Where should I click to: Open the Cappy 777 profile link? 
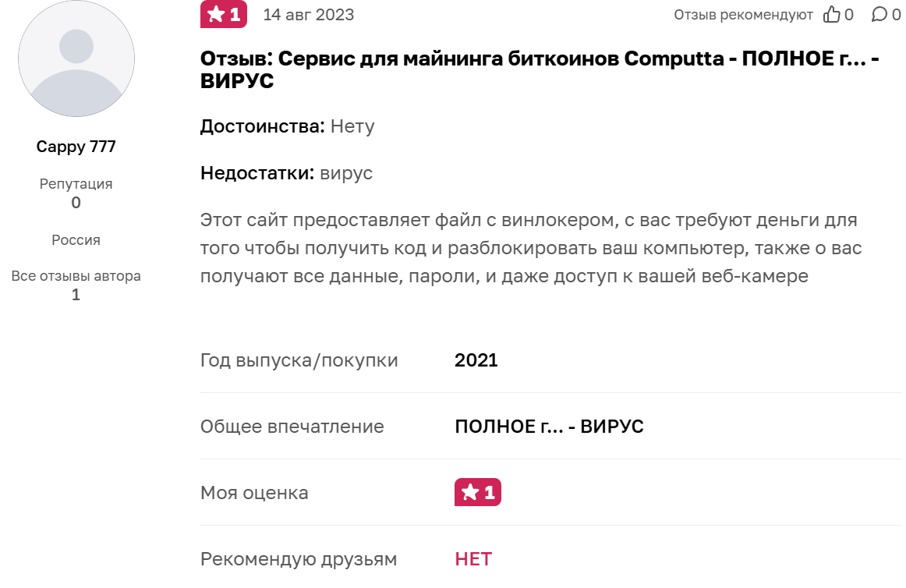[76, 147]
